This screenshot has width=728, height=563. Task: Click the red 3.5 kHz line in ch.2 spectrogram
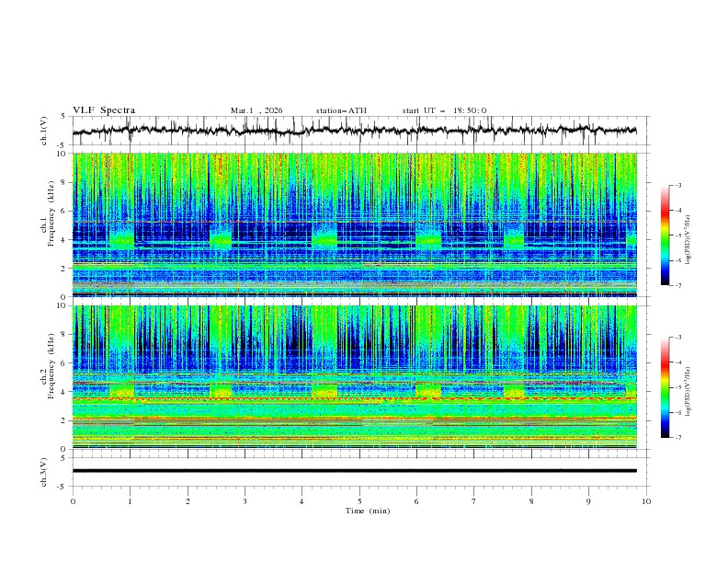coord(354,398)
